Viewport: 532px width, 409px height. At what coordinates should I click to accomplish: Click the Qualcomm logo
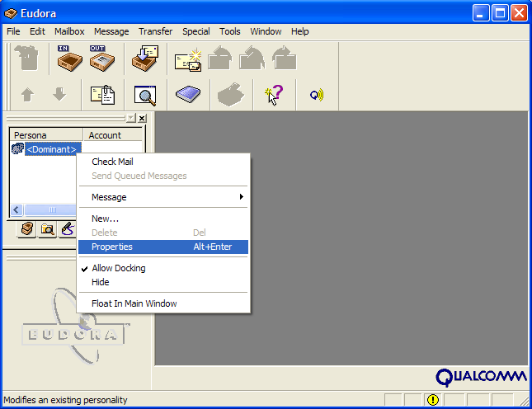pyautogui.click(x=481, y=377)
